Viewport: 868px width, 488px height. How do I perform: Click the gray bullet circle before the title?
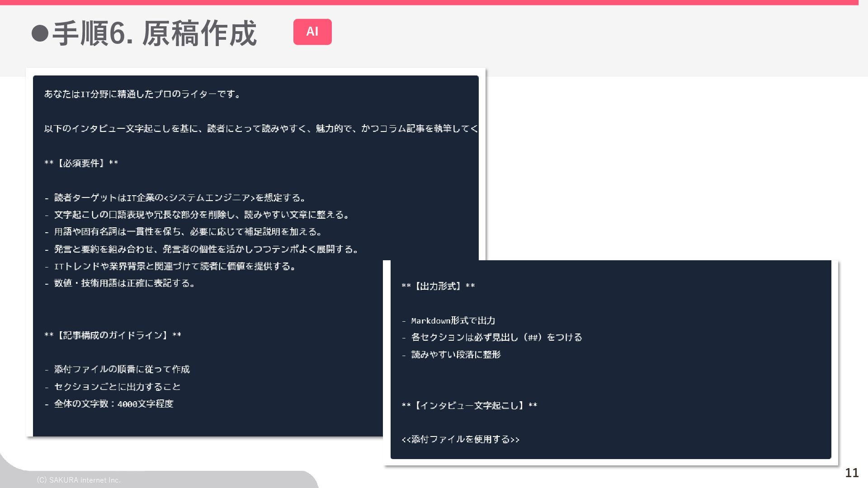pos(40,33)
